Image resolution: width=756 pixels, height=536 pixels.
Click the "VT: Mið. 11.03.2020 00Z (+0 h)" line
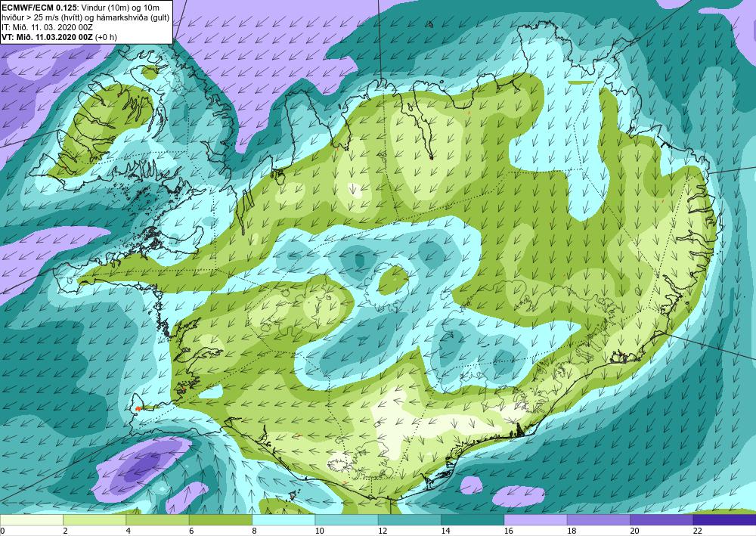59,37
